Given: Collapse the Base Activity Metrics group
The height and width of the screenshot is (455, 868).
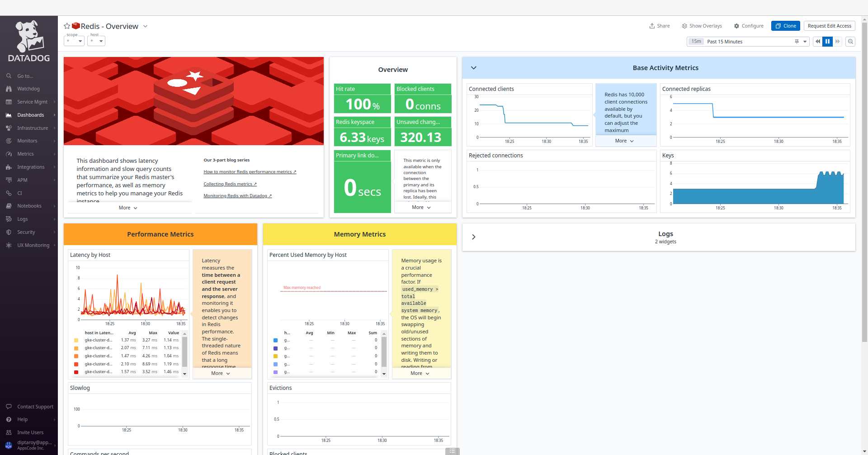Looking at the screenshot, I should 474,68.
